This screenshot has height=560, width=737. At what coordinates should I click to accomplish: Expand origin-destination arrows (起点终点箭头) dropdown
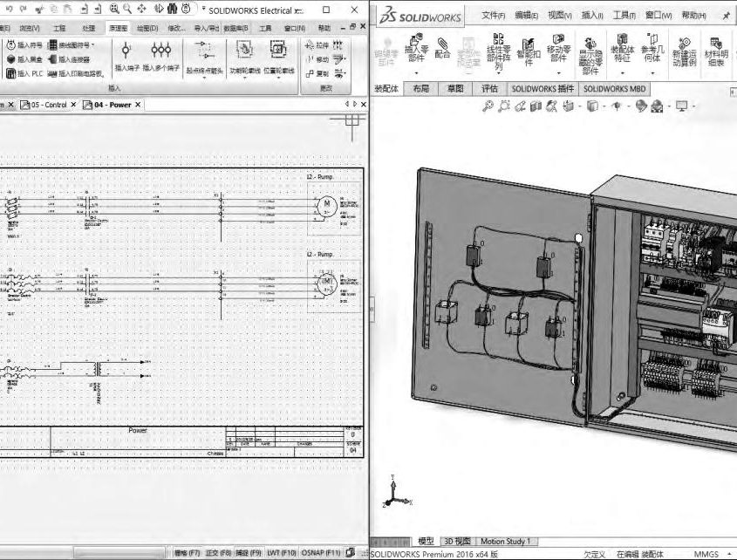(204, 78)
